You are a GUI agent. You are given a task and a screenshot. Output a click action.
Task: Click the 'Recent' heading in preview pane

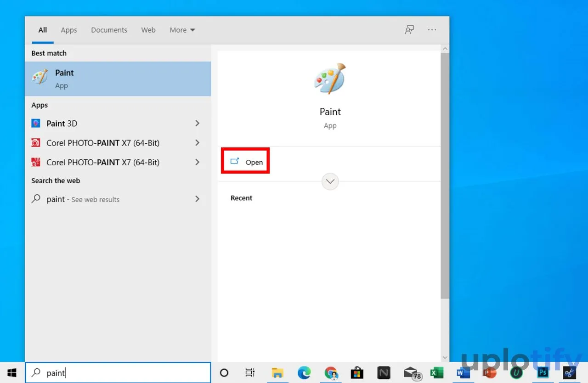[242, 198]
